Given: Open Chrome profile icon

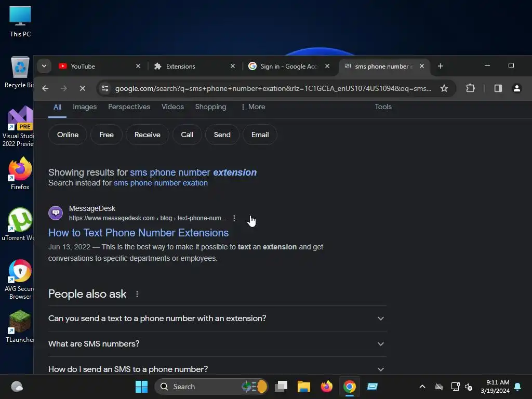Looking at the screenshot, I should click(x=516, y=88).
